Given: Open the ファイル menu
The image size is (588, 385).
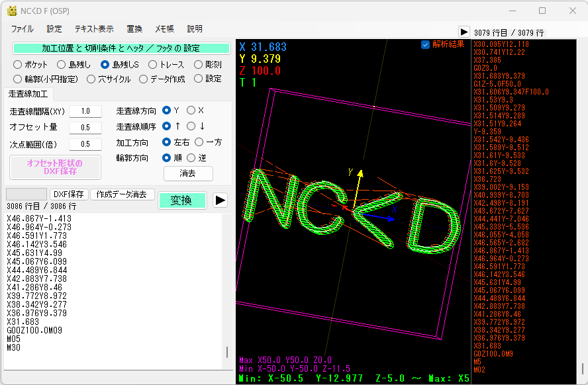Looking at the screenshot, I should tap(23, 29).
